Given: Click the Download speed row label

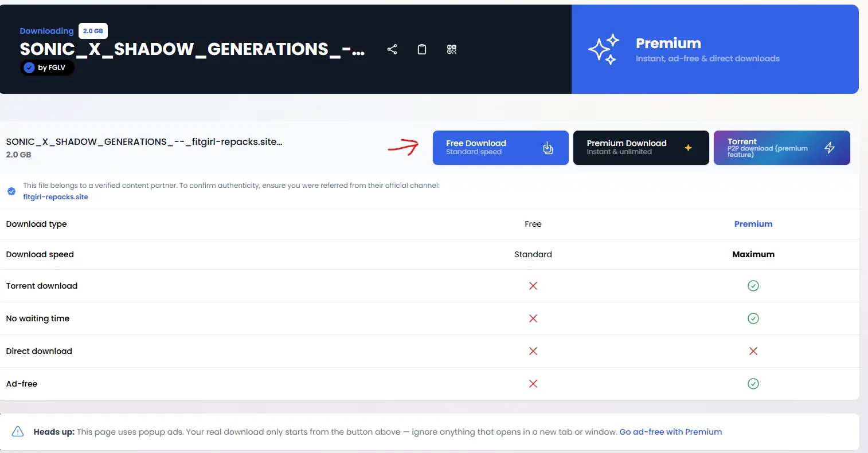Looking at the screenshot, I should pos(40,254).
